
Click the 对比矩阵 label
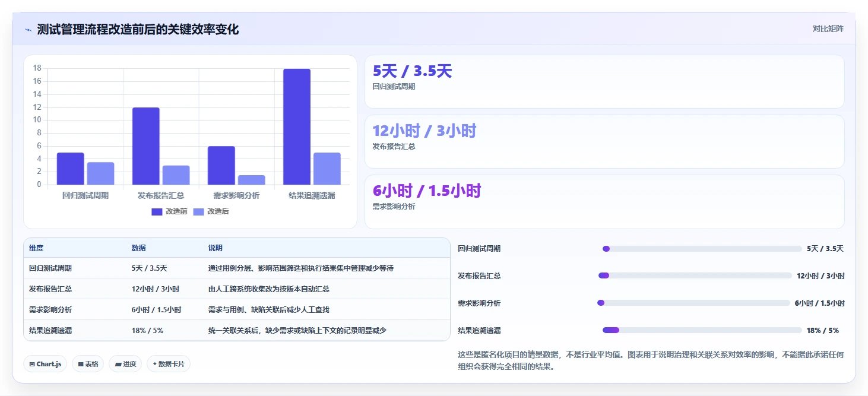tap(828, 28)
